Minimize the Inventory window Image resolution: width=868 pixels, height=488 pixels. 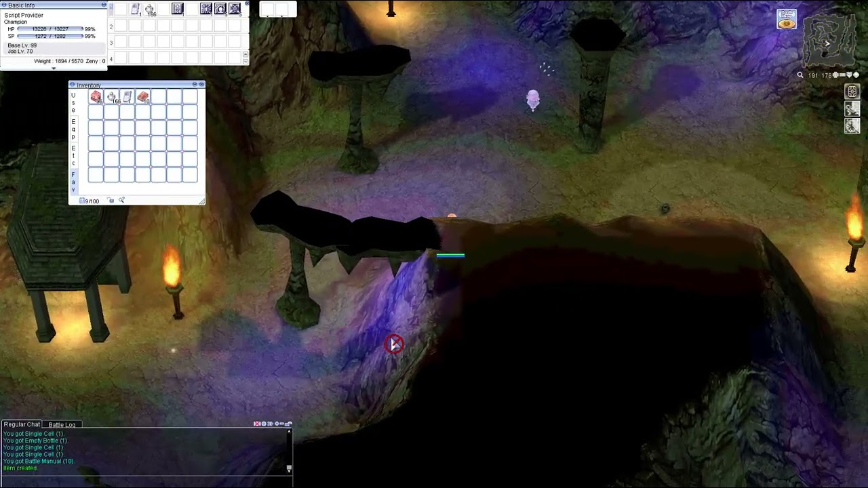(195, 85)
